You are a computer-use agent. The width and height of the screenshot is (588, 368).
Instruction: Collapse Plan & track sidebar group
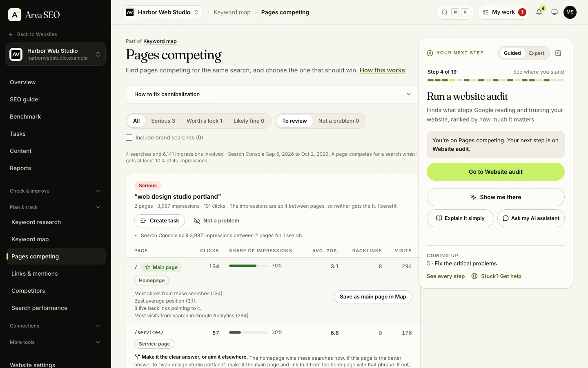pyautogui.click(x=55, y=207)
